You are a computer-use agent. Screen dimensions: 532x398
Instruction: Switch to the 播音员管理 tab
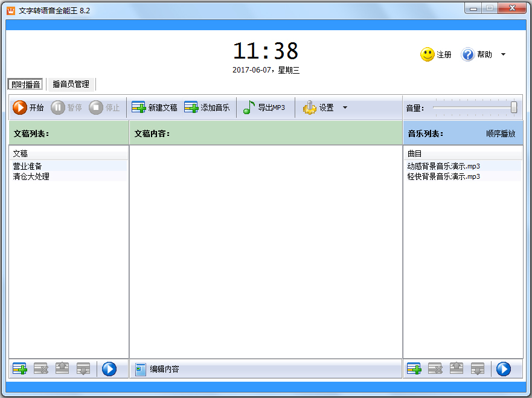[x=71, y=84]
